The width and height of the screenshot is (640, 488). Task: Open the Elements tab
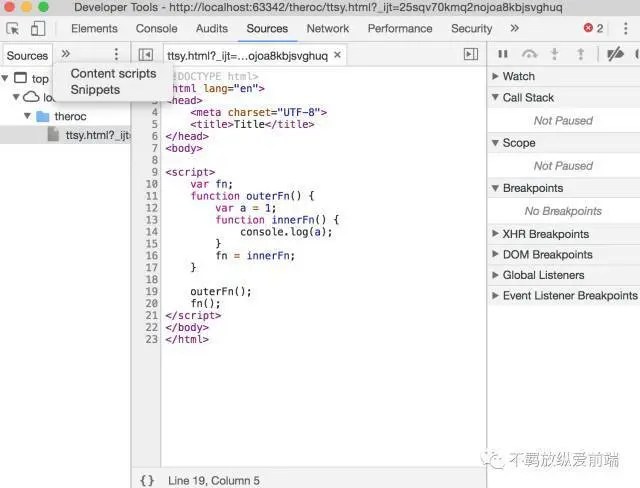(x=94, y=29)
